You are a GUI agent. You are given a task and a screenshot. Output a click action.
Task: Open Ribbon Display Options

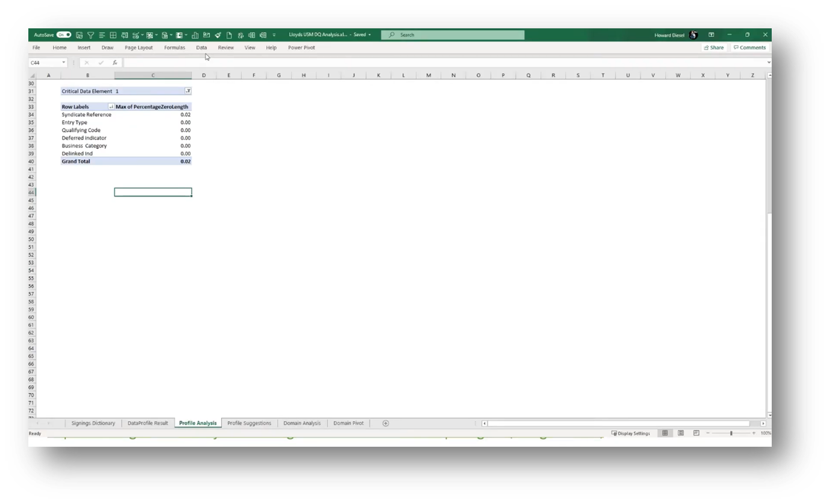click(x=711, y=35)
